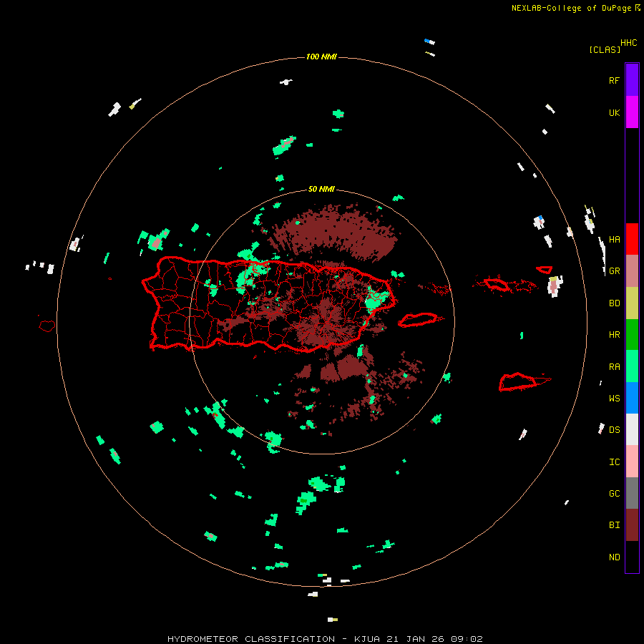Click the HHC product label
This screenshot has height=644, width=644.
pos(628,43)
